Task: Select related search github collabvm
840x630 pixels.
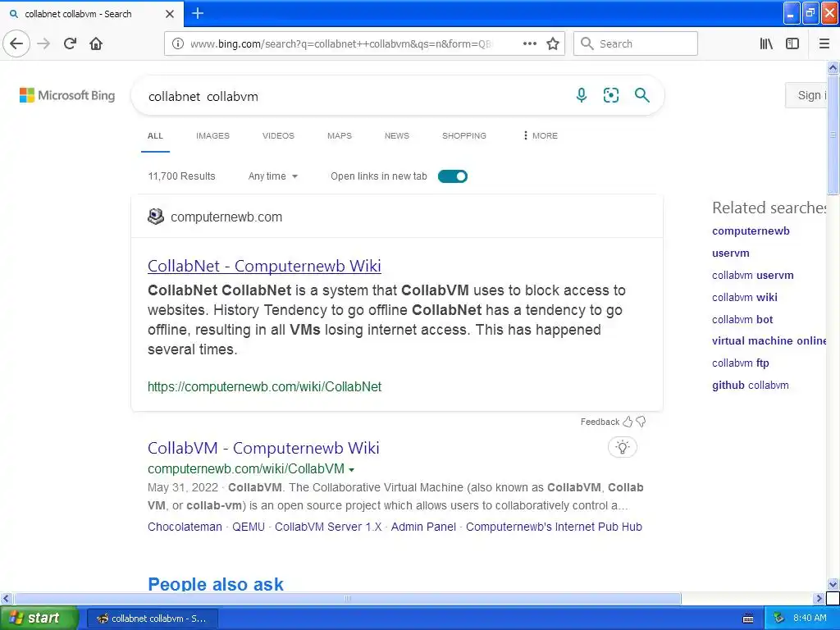Action: (x=750, y=385)
